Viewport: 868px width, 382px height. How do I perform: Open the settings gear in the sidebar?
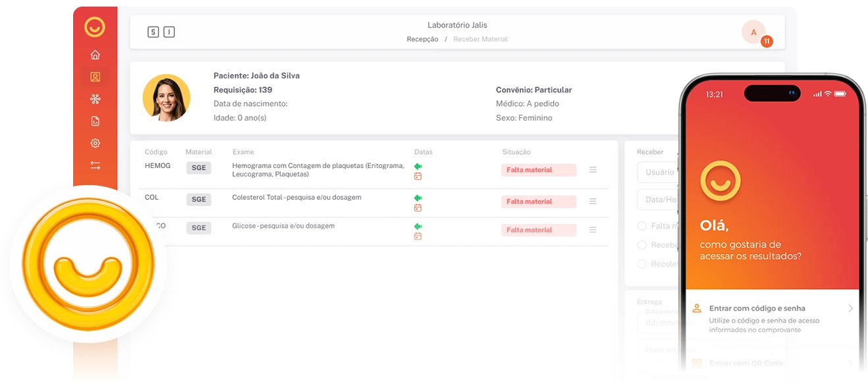pos(95,144)
